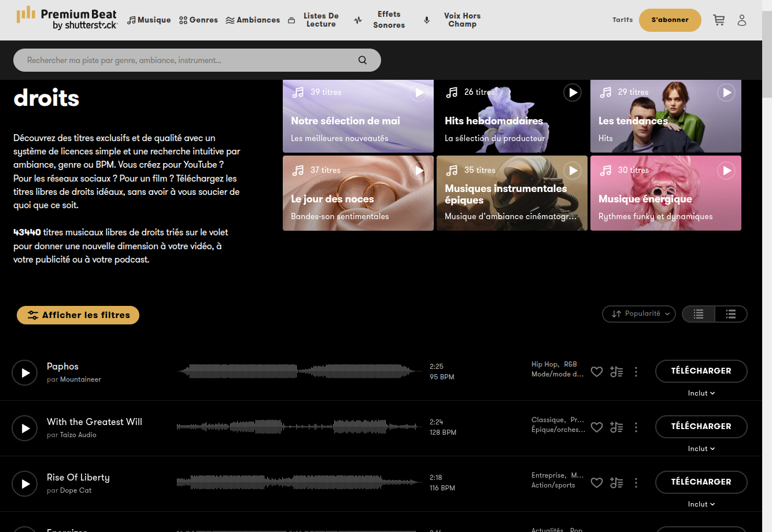The width and height of the screenshot is (772, 532).
Task: Open the Ambiances menu
Action: (x=253, y=20)
